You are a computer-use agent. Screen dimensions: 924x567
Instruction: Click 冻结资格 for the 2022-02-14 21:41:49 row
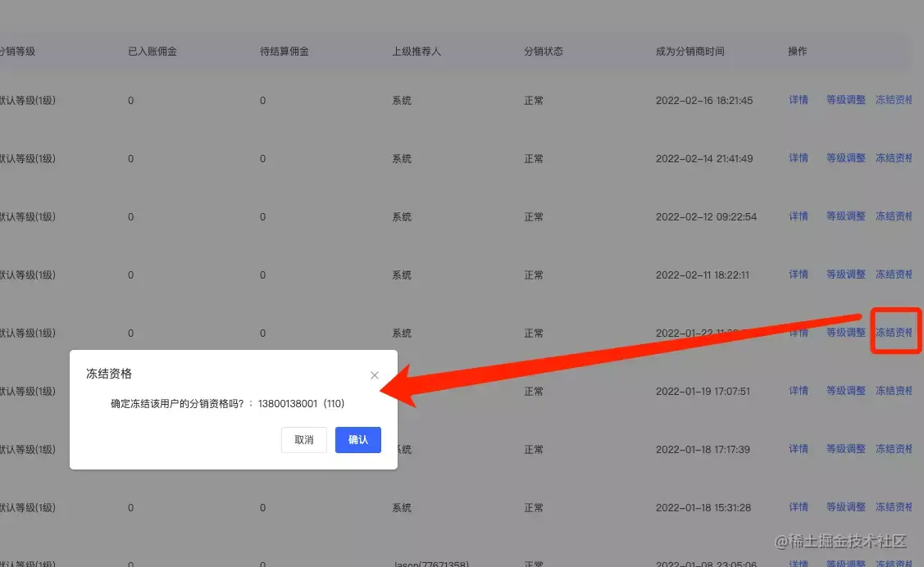pyautogui.click(x=894, y=158)
